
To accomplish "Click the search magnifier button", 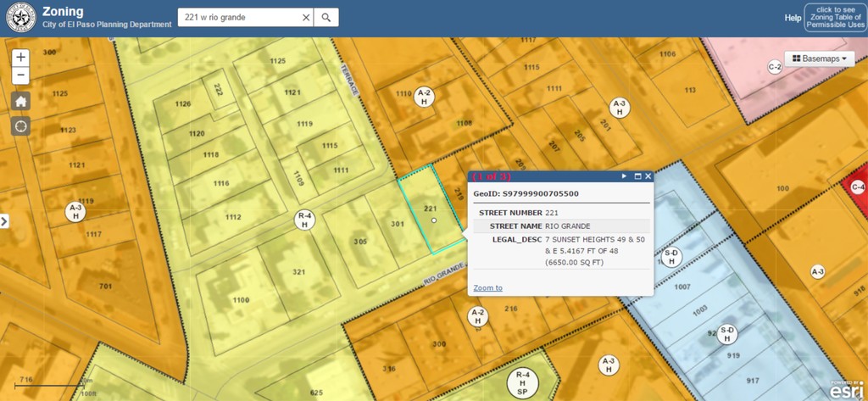I will [325, 17].
